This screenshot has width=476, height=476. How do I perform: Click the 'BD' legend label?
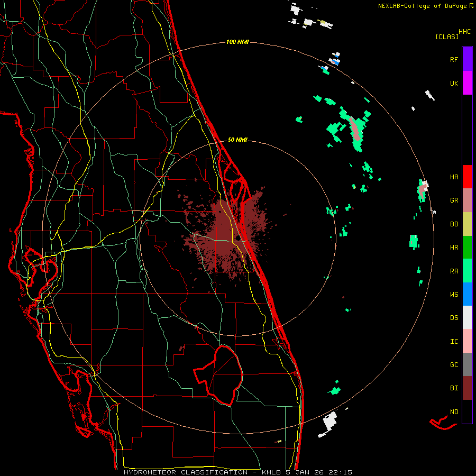[454, 224]
